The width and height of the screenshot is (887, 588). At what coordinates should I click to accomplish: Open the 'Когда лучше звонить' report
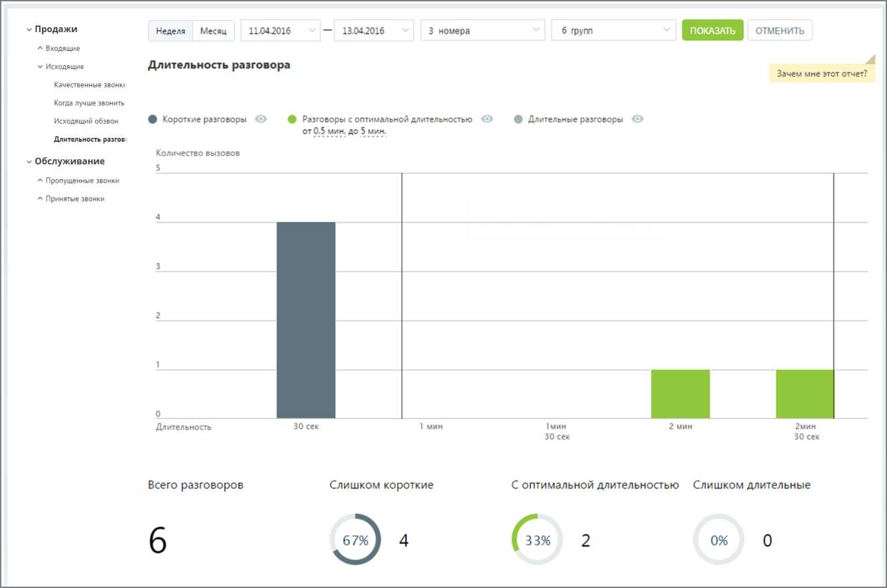click(x=89, y=103)
